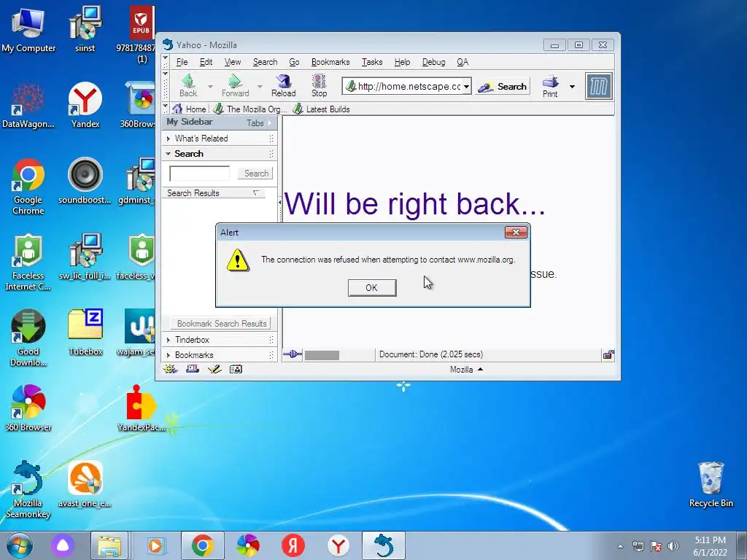
Task: Open the Debug menu
Action: pyautogui.click(x=433, y=62)
